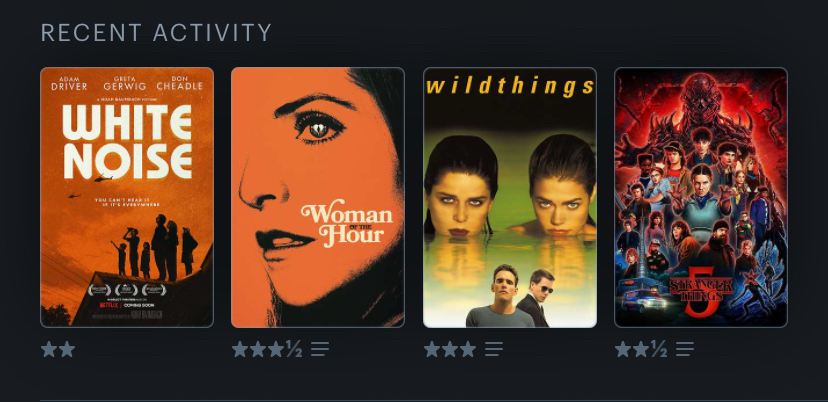The width and height of the screenshot is (828, 402).
Task: Open review icon beside Stranger Things 5 rating
Action: 685,349
